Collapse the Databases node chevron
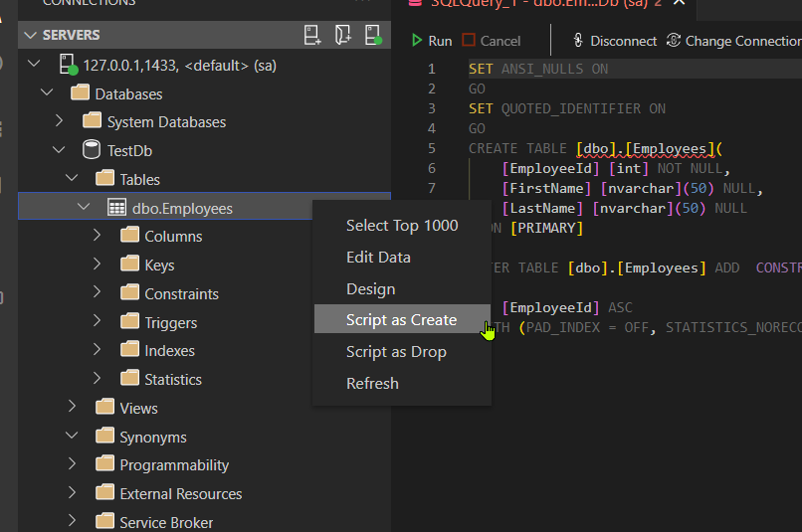Image resolution: width=802 pixels, height=532 pixels. [x=47, y=92]
